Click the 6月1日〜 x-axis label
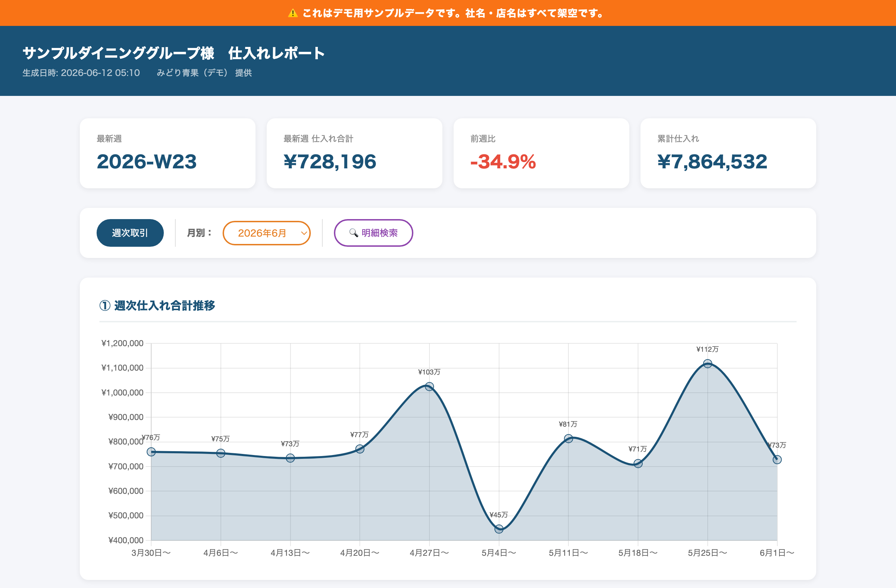 click(x=777, y=553)
